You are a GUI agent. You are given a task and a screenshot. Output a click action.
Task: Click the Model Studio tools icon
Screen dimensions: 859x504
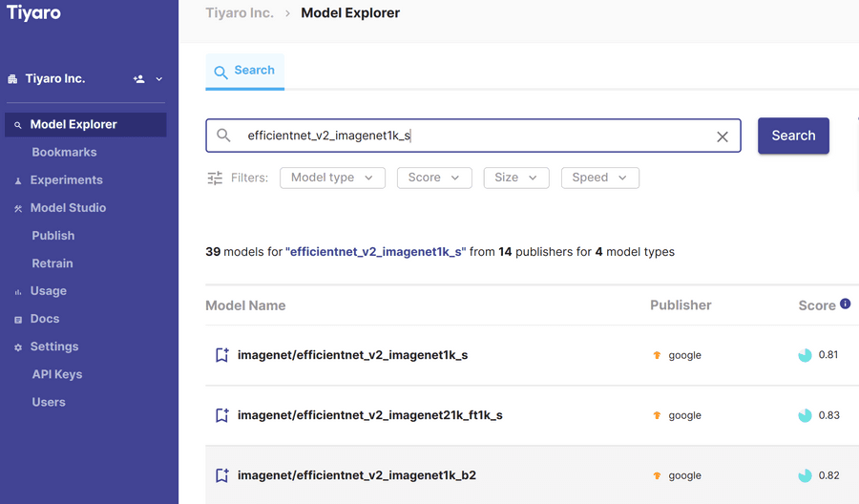point(18,208)
